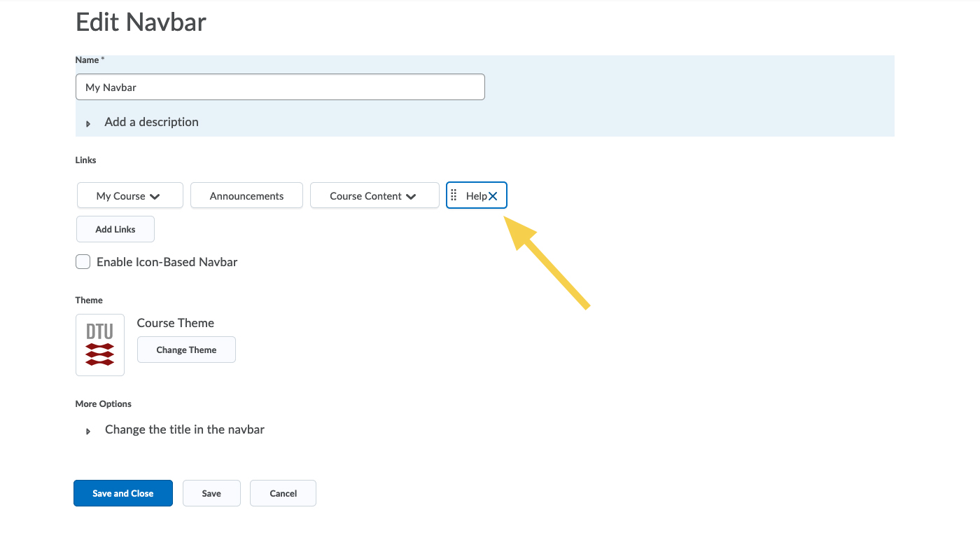
Task: Enable the Icon-Based Navbar checkbox
Action: point(83,262)
